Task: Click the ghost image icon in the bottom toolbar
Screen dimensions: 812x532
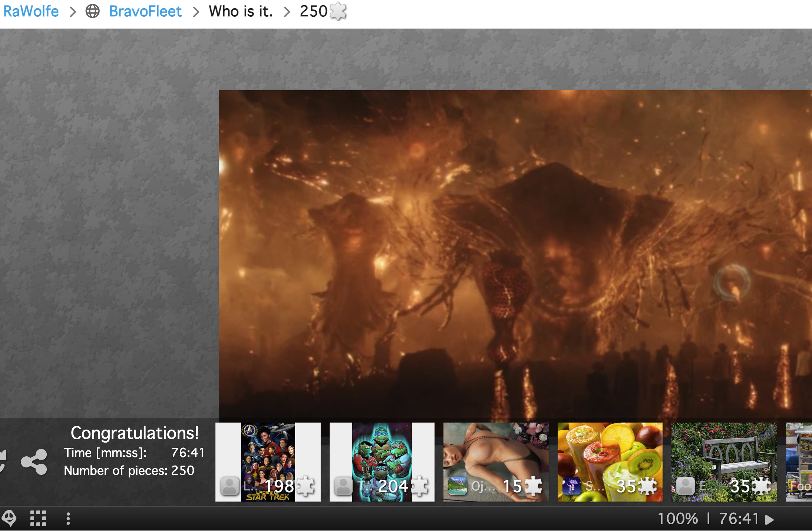Action: pyautogui.click(x=9, y=518)
